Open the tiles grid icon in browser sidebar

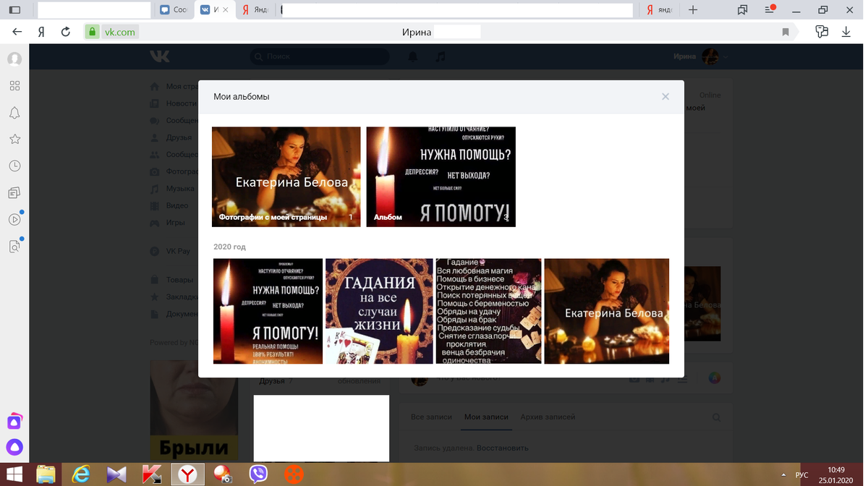14,85
